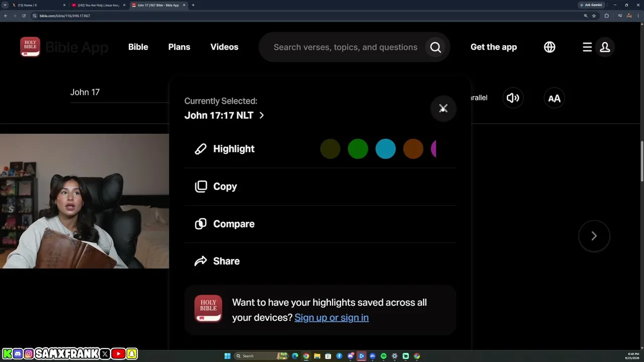Open the language globe selector
The width and height of the screenshot is (644, 362).
pyautogui.click(x=549, y=47)
